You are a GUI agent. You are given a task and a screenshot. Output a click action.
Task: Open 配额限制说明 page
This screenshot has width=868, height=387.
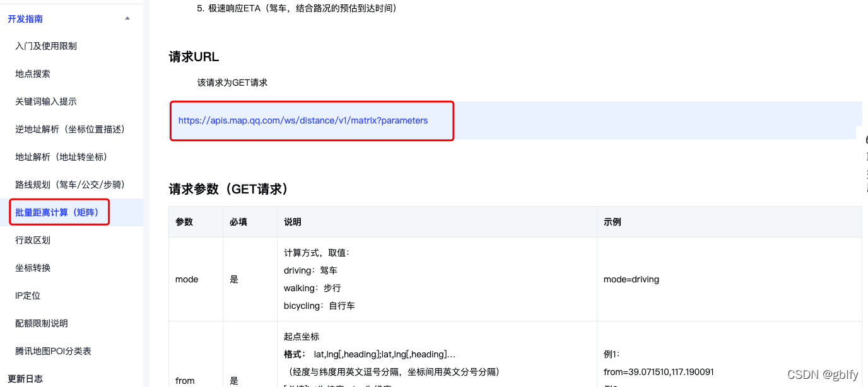(42, 323)
